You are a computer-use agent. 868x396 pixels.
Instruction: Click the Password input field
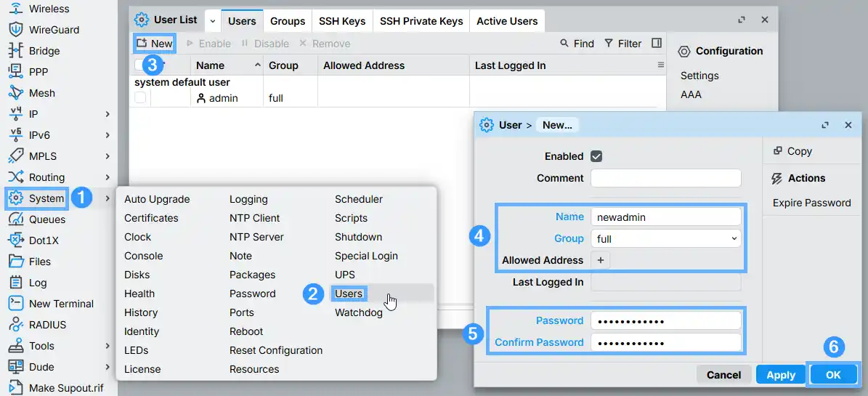(x=665, y=320)
